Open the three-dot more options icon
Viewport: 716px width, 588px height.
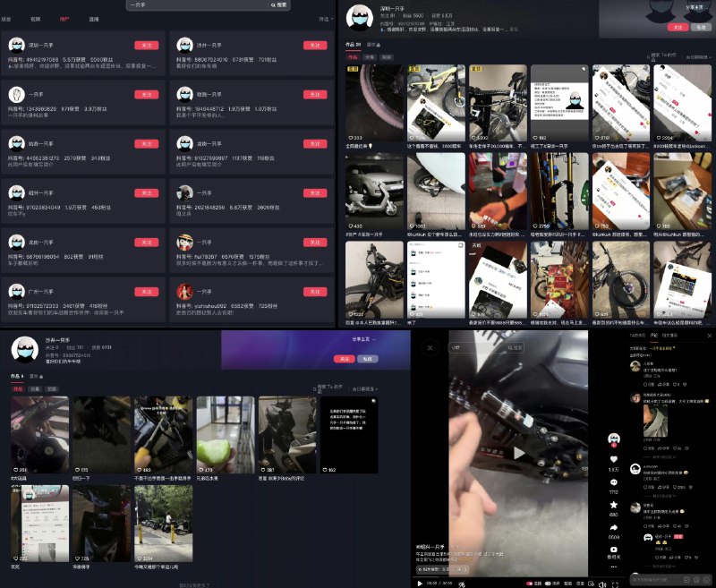(x=613, y=567)
